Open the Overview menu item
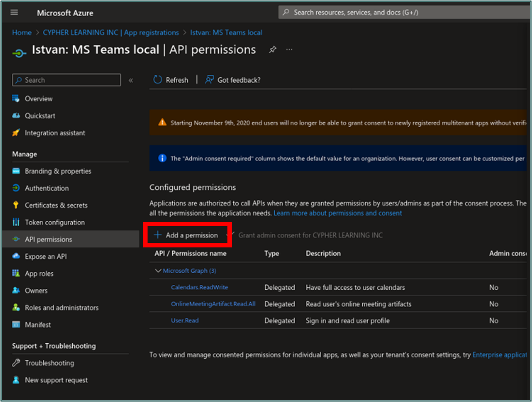 (39, 99)
